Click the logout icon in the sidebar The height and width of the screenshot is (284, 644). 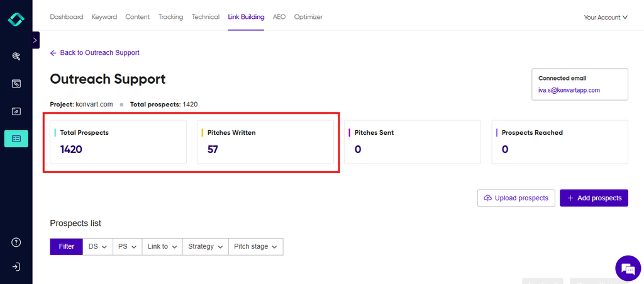[16, 267]
